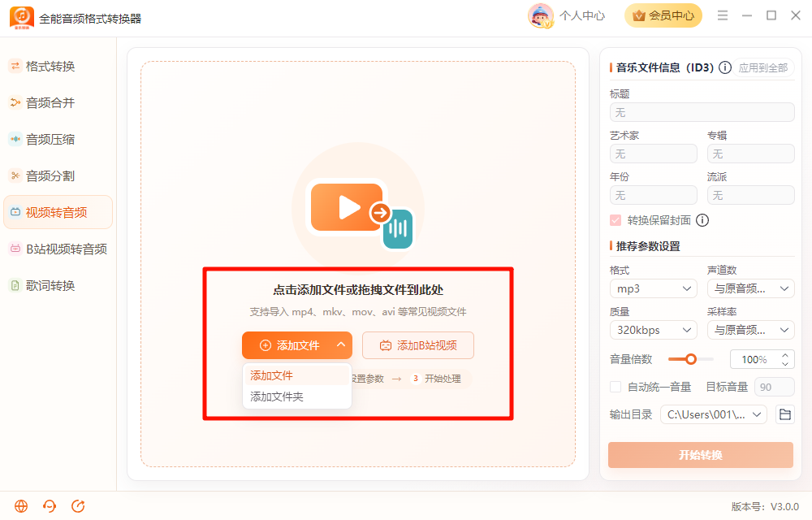Viewport: 812px width, 520px height.
Task: Select 歌词转换 in the sidebar
Action: (x=58, y=285)
